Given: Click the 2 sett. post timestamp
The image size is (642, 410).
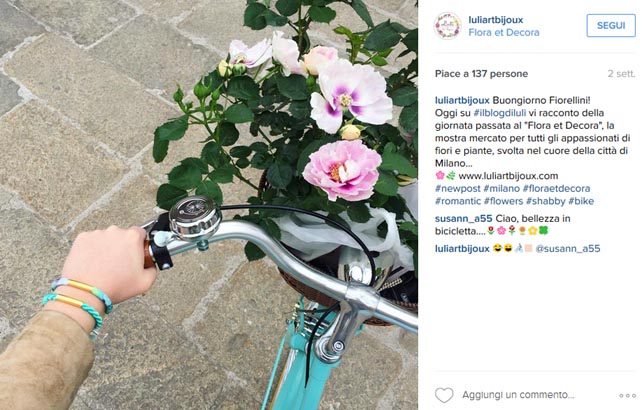Looking at the screenshot, I should tap(621, 74).
